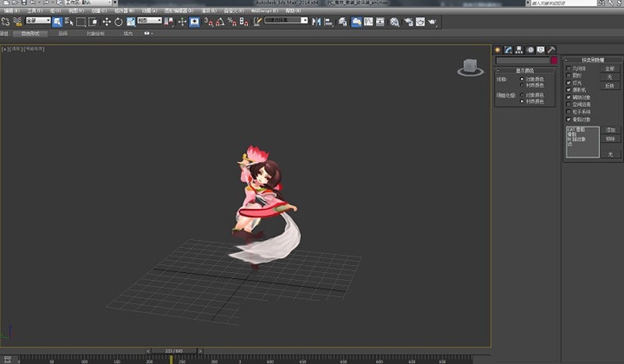Open the MAXScript menu

click(x=264, y=11)
